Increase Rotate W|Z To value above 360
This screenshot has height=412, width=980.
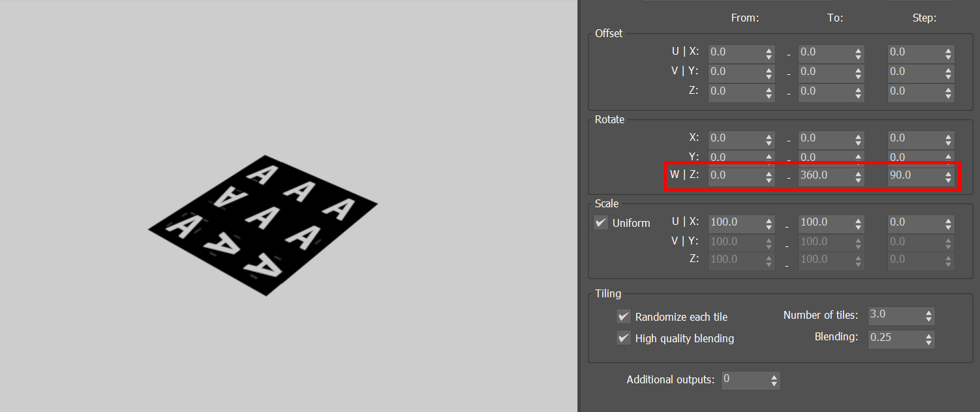click(x=858, y=171)
